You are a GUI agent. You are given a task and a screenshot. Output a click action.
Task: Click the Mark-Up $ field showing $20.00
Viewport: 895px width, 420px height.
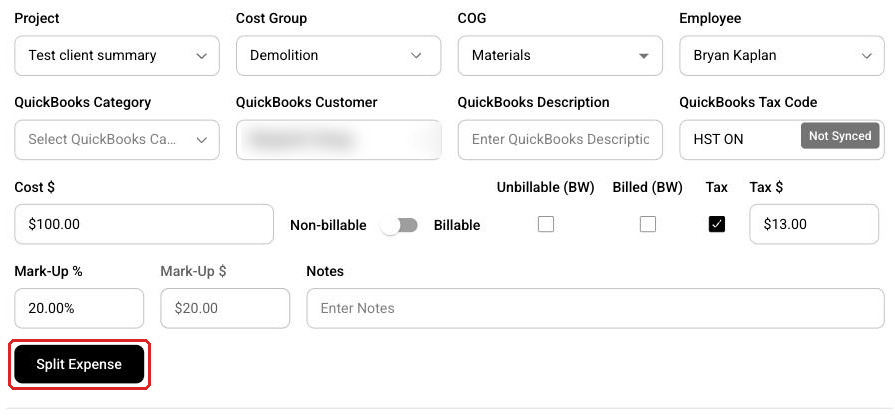tap(225, 308)
